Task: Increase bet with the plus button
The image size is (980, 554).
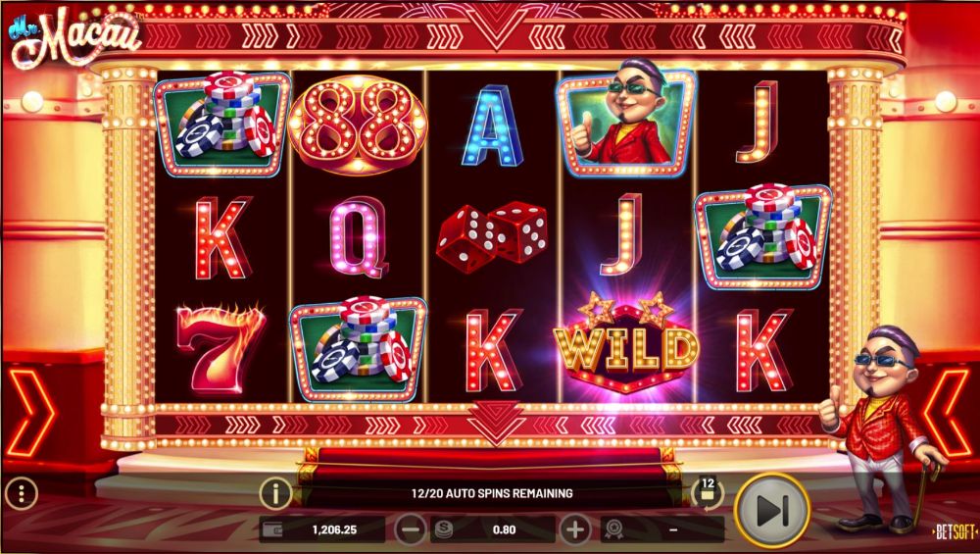Action: 575,529
